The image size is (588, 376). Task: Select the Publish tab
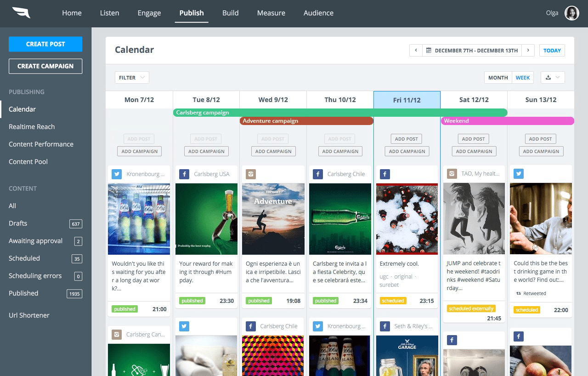[x=192, y=13]
